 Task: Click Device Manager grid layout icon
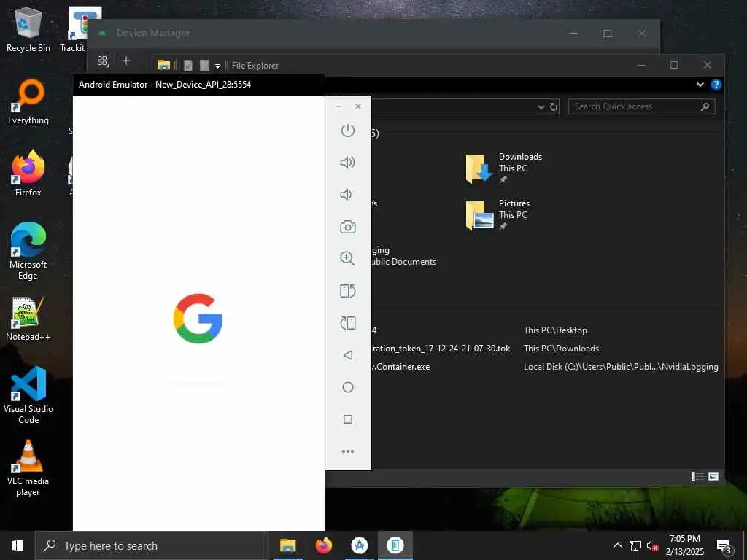[x=102, y=61]
